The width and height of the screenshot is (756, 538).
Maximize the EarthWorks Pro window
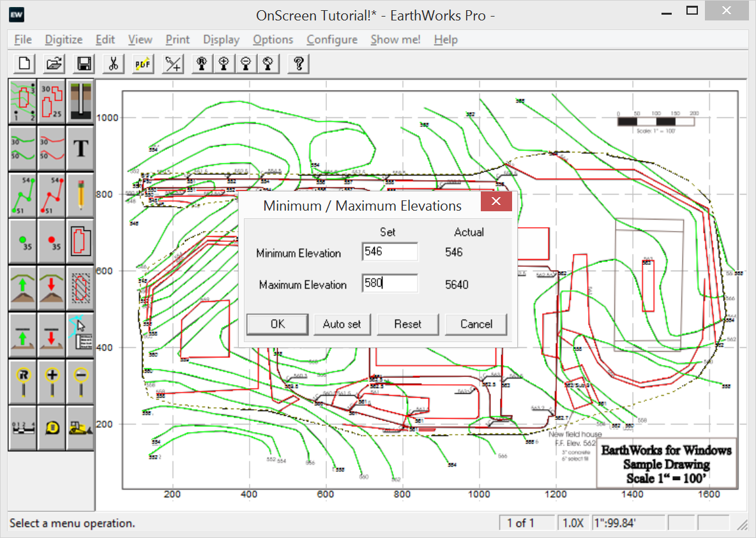point(692,11)
